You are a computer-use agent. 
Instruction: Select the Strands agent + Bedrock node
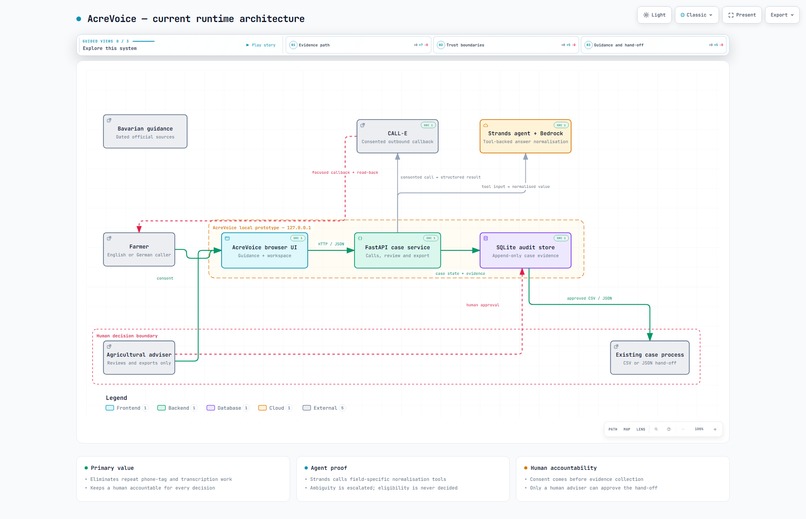pos(525,136)
